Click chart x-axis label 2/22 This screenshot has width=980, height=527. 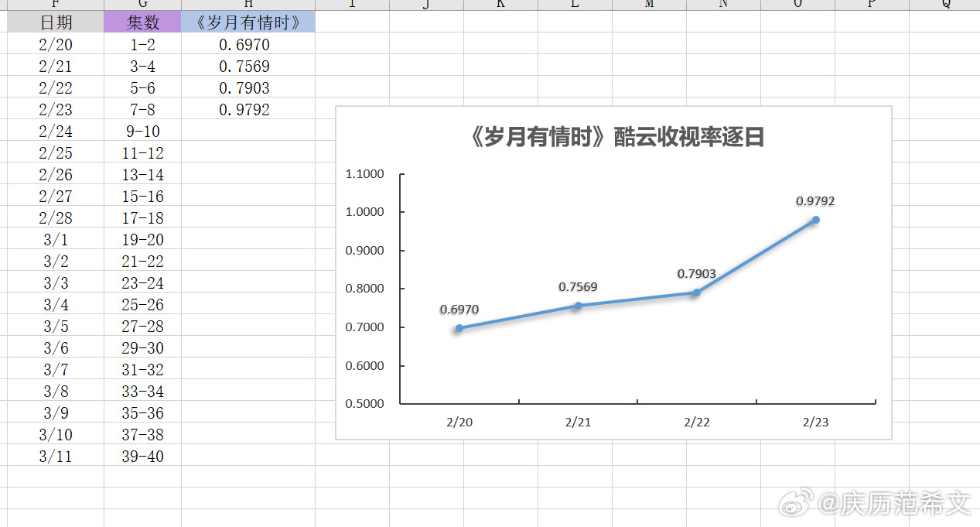pos(697,423)
